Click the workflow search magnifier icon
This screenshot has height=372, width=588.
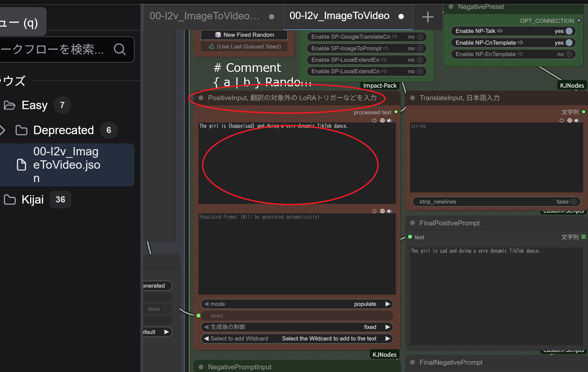[x=120, y=49]
